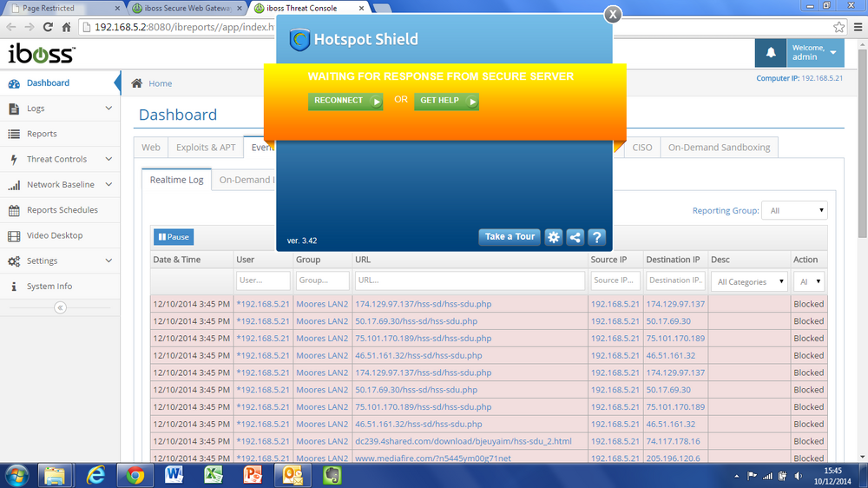
Task: Bookmark this page with the star
Action: pos(838,27)
